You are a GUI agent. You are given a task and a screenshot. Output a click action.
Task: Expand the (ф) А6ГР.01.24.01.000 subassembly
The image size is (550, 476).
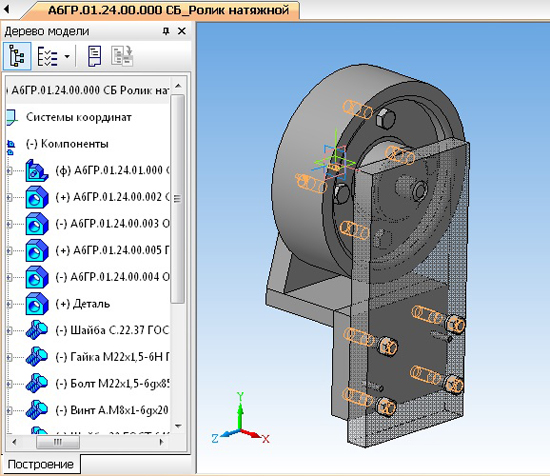tap(9, 171)
